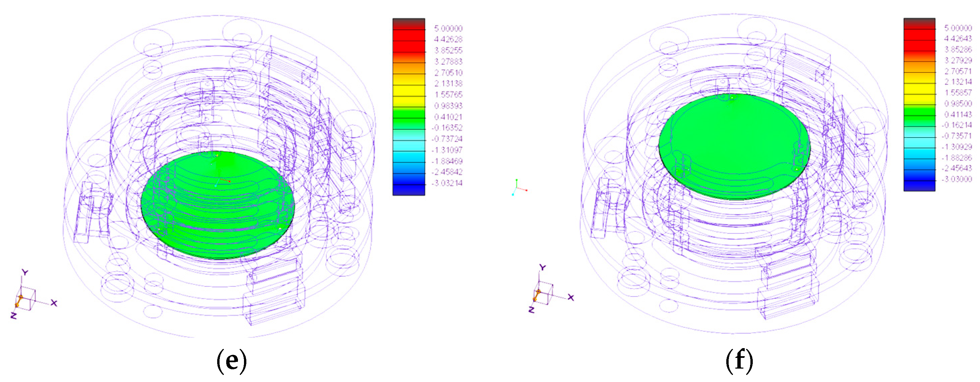Image resolution: width=980 pixels, height=382 pixels.
Task: Click the X axis label in left triad
Action: point(54,303)
